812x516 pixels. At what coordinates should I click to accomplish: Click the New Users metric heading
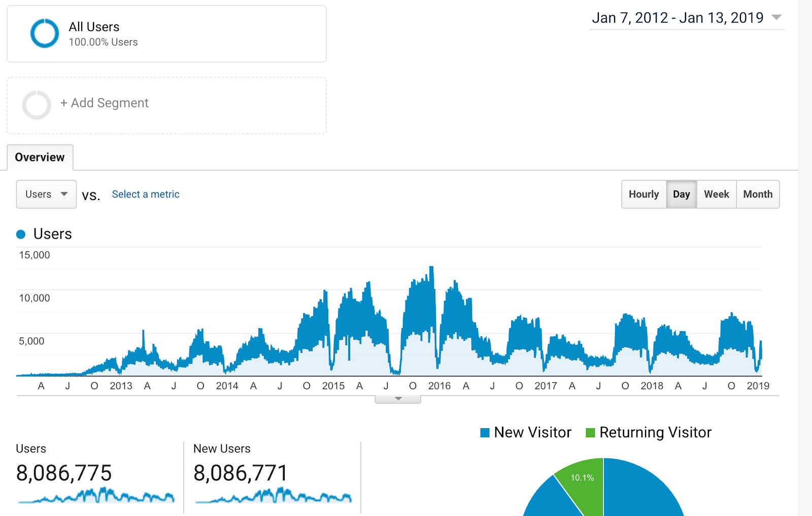point(222,449)
